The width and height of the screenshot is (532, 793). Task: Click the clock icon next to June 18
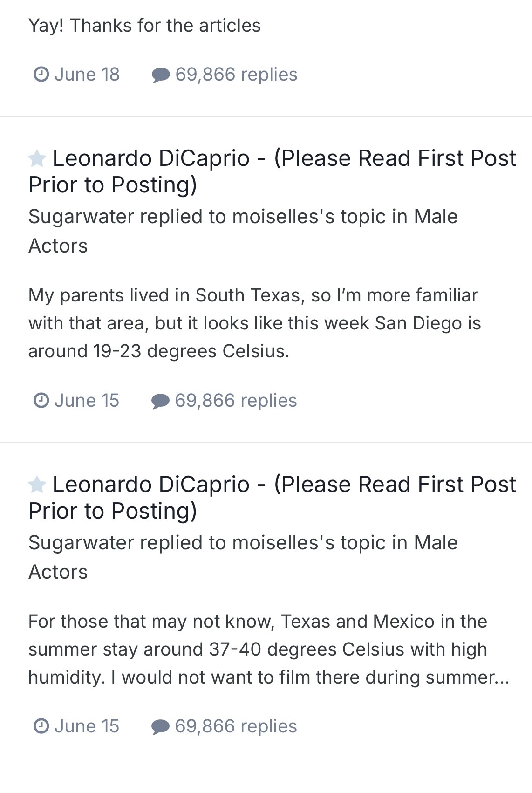tap(41, 75)
